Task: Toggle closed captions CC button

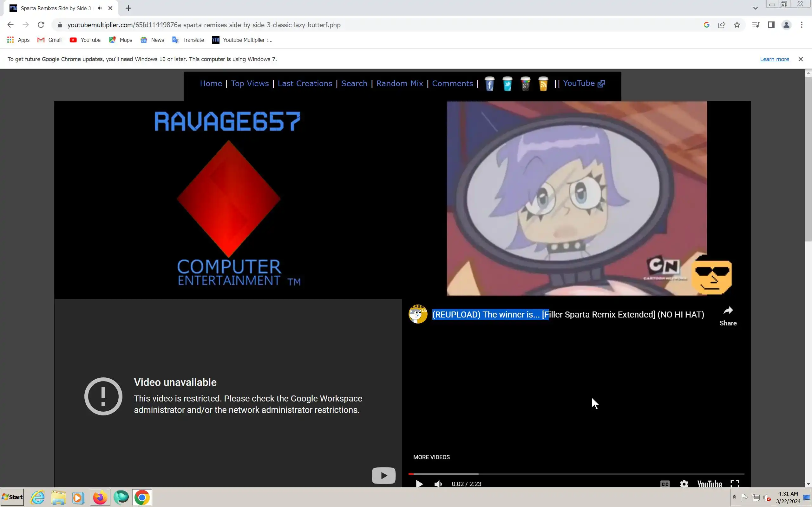Action: pos(665,484)
